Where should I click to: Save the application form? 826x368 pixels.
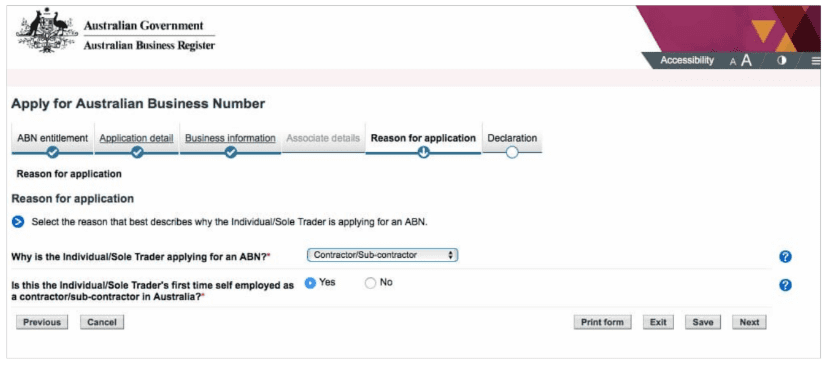point(703,322)
